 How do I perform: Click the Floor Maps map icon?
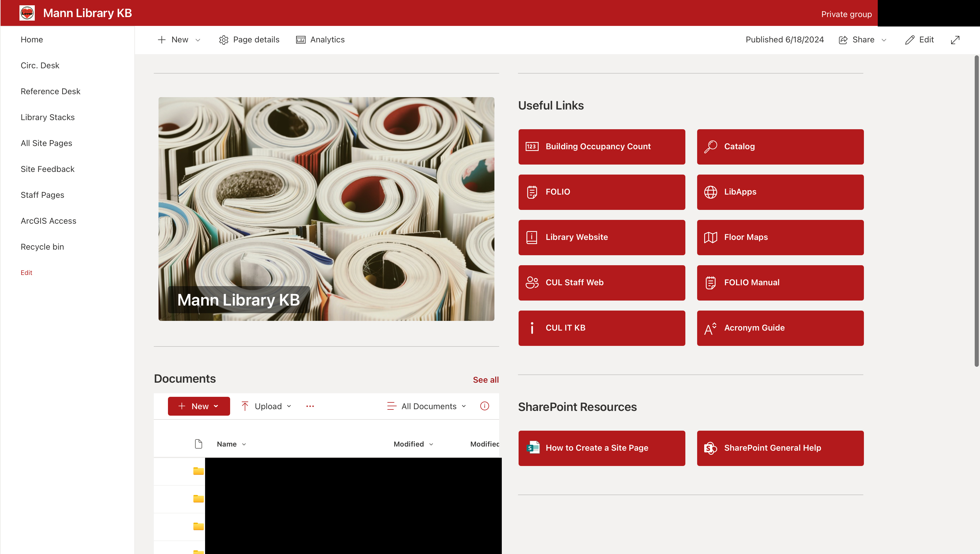[x=710, y=237]
